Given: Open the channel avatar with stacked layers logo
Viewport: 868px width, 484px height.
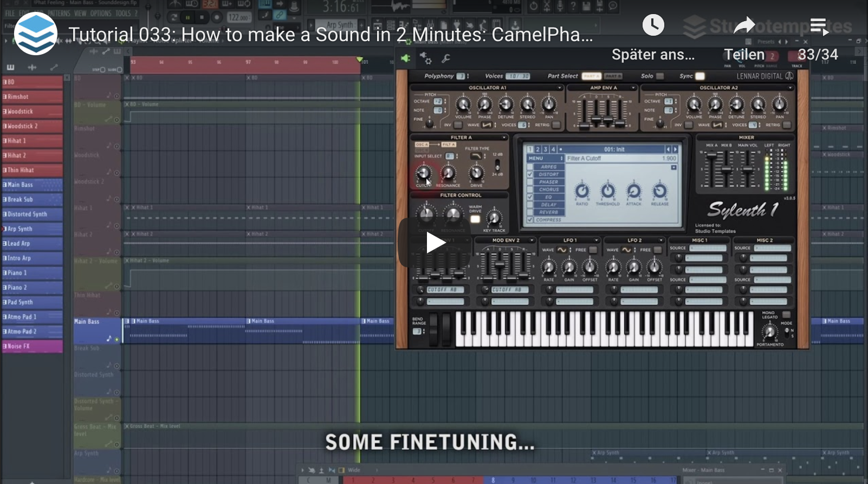Looking at the screenshot, I should [36, 34].
